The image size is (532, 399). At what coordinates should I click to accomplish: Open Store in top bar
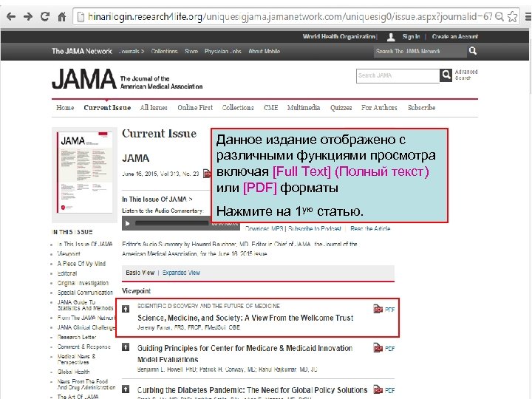coord(191,51)
